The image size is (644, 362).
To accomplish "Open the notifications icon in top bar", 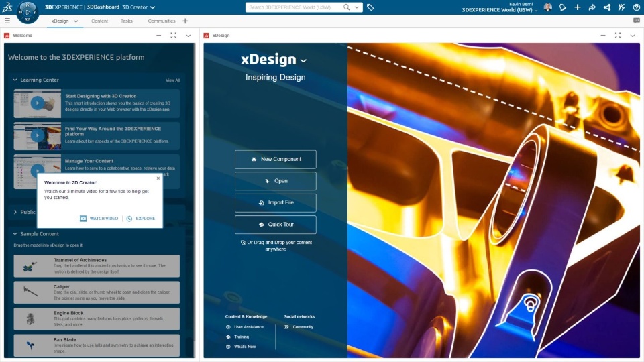I will coord(563,7).
